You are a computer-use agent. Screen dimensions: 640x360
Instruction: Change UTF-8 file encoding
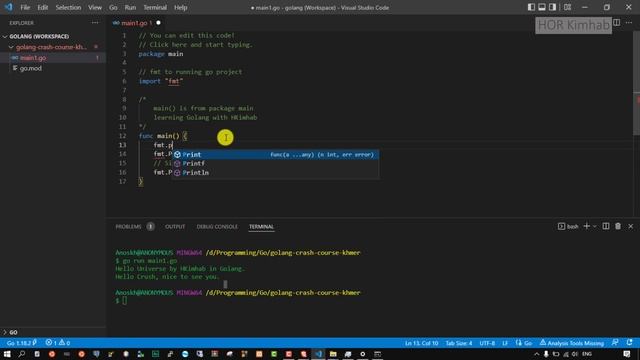click(487, 343)
